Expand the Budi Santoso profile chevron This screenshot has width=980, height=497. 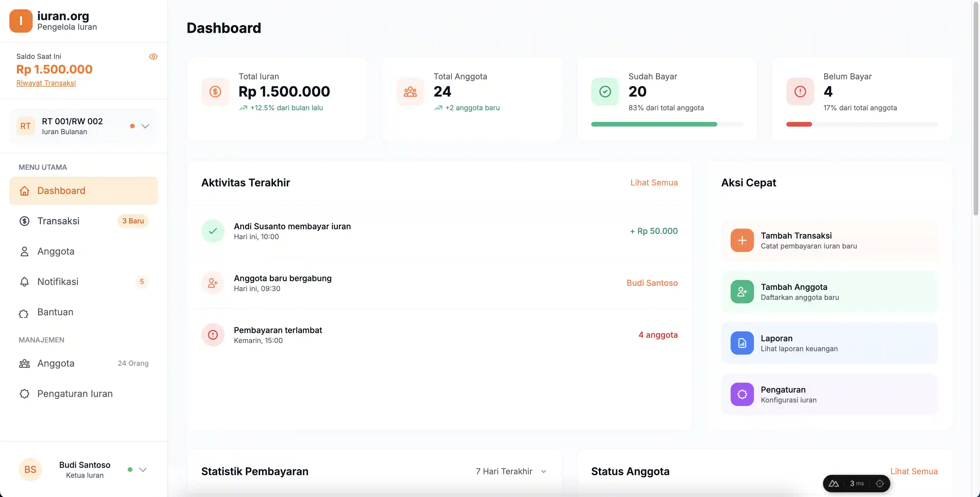click(x=143, y=469)
